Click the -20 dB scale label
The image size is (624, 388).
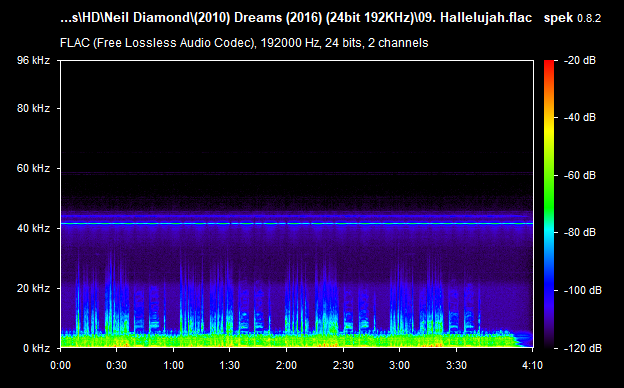click(x=580, y=60)
